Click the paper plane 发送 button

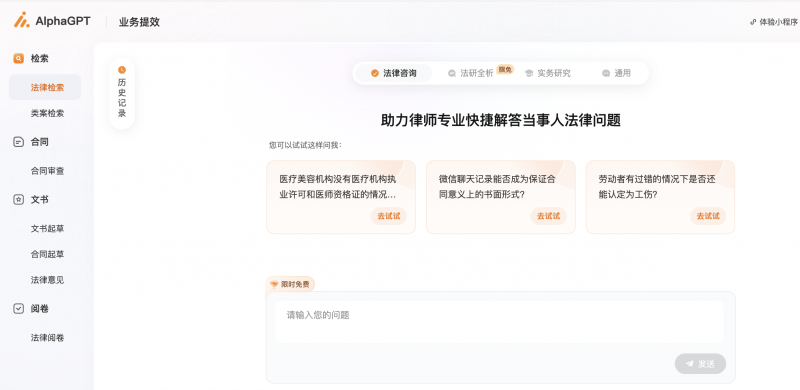pos(700,363)
